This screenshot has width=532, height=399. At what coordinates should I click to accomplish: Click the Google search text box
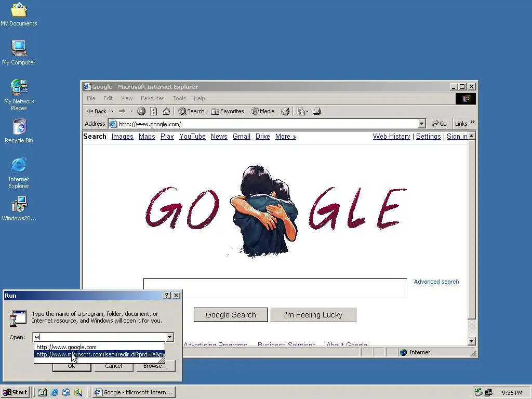(275, 288)
